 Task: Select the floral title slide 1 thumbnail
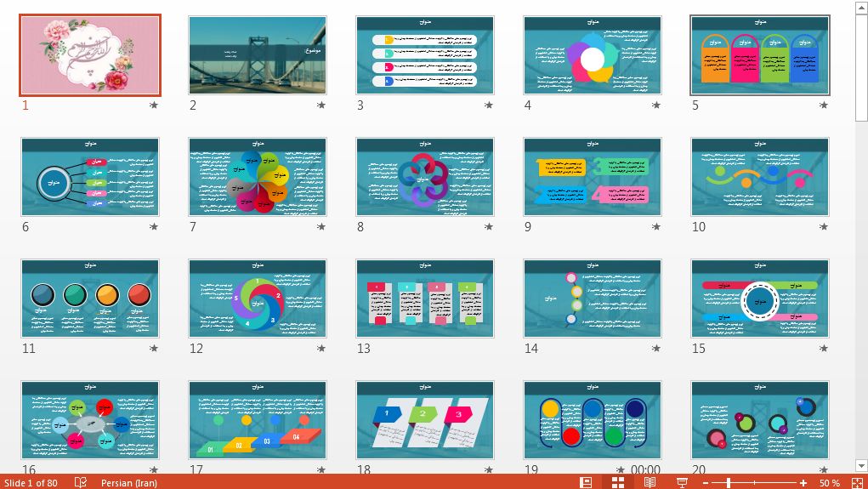[x=89, y=55]
